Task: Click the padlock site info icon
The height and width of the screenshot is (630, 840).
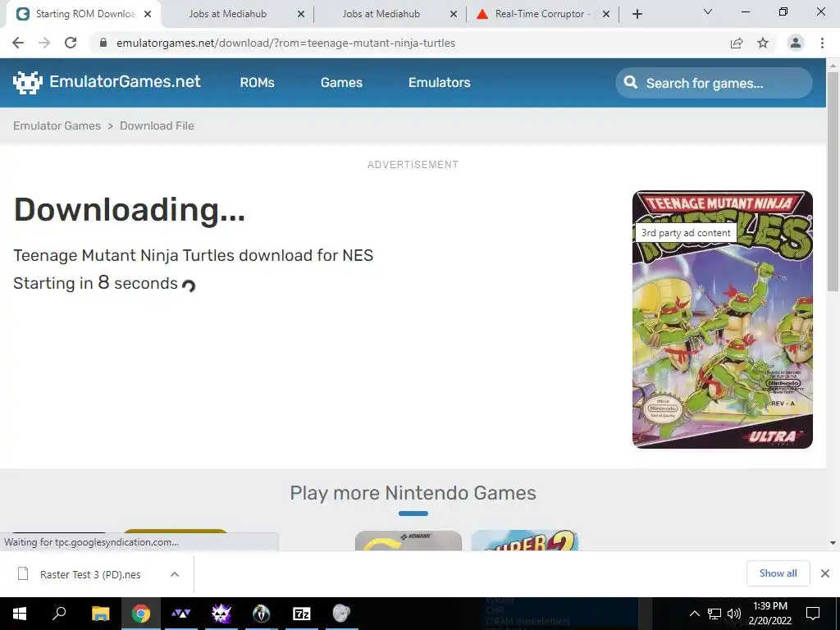Action: [103, 43]
